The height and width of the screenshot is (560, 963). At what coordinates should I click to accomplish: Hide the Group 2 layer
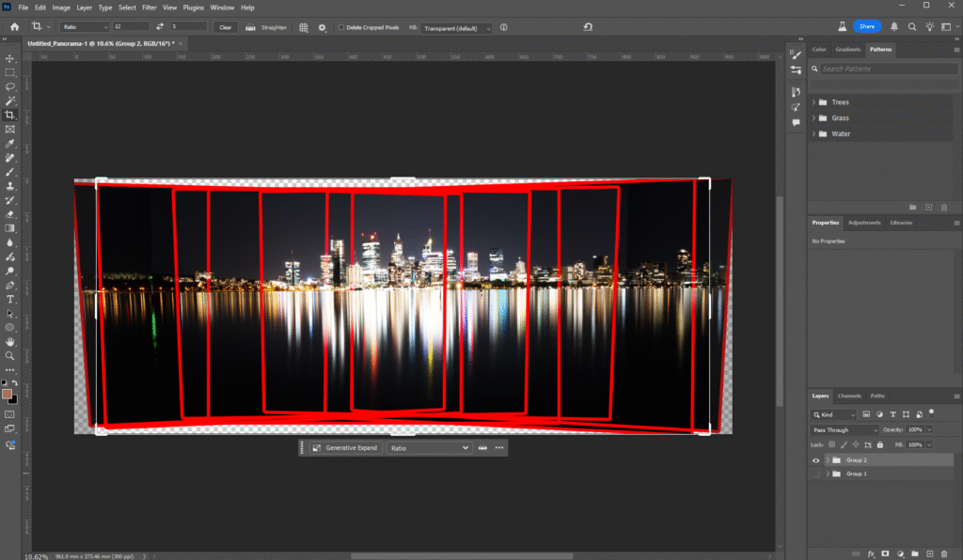pos(815,460)
